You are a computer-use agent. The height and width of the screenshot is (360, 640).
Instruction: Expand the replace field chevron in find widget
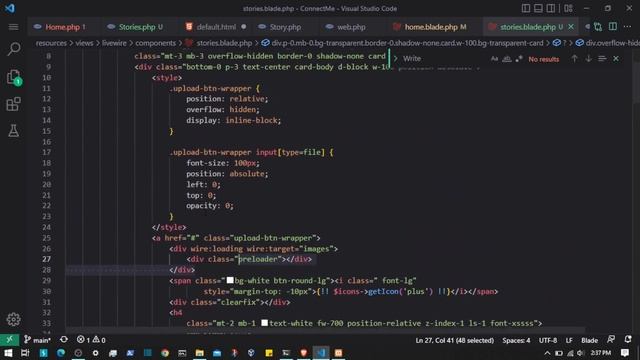pyautogui.click(x=395, y=59)
